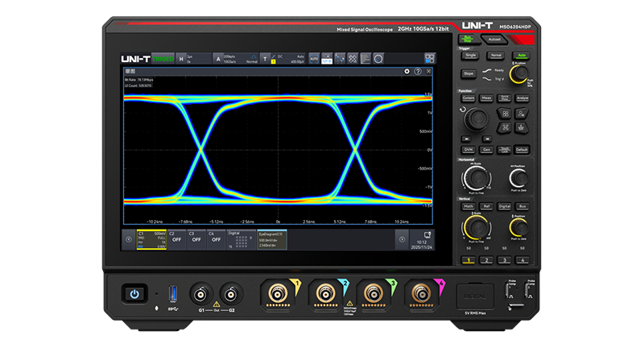644x340 pixels.
Task: Click the settings gear in eye diagram window
Action: pos(407,72)
